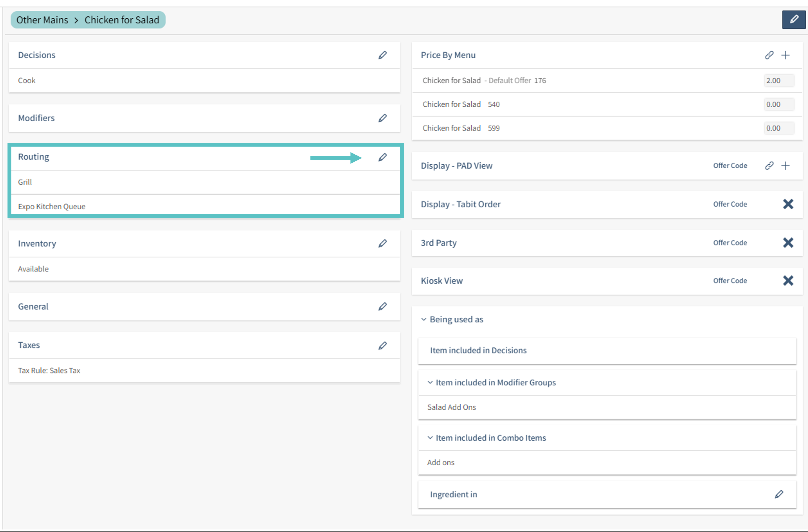Click the Default Offer price field 2.00
This screenshot has height=532, width=808.
[779, 81]
